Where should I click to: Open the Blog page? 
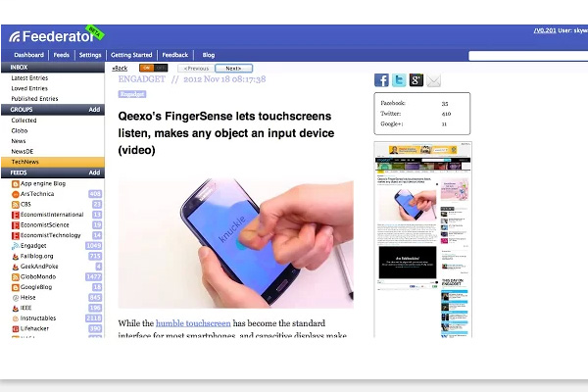click(209, 55)
